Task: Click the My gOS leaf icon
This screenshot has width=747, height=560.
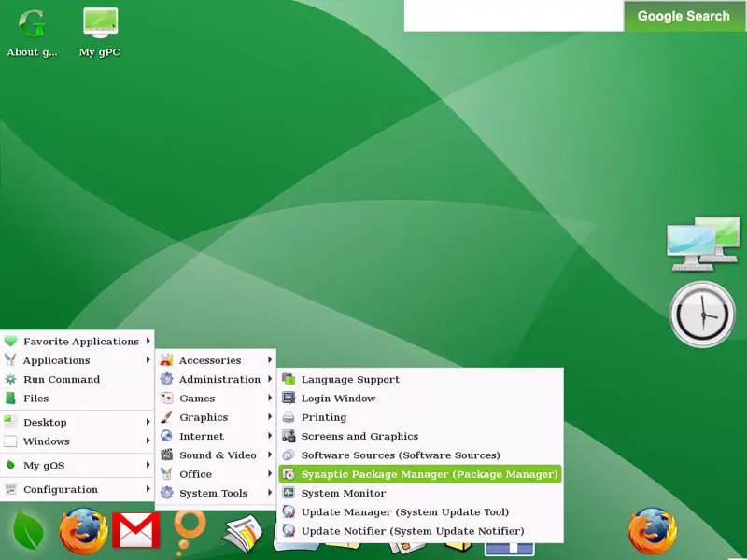Action: pyautogui.click(x=10, y=465)
